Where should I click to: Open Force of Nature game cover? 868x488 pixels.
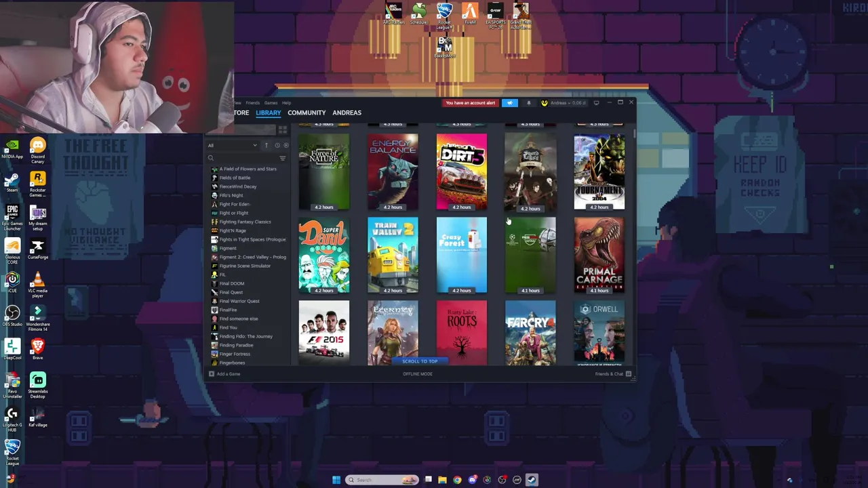pos(324,172)
